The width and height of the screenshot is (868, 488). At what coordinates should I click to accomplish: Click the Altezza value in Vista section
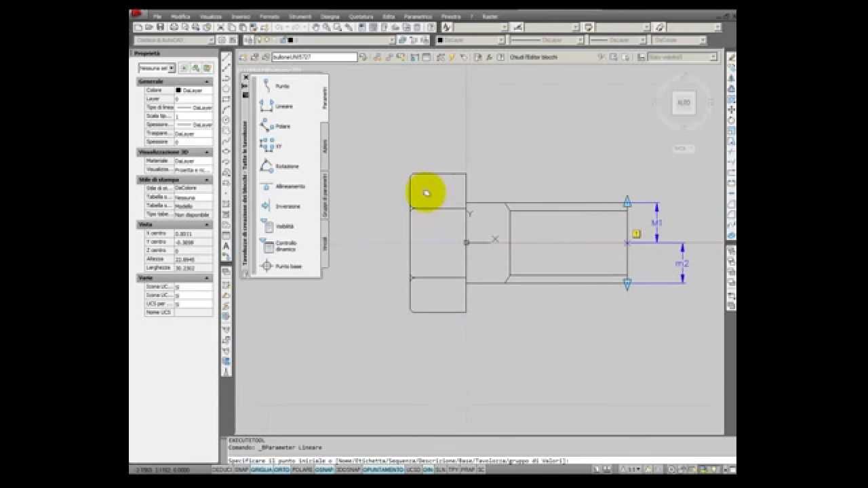click(x=194, y=260)
